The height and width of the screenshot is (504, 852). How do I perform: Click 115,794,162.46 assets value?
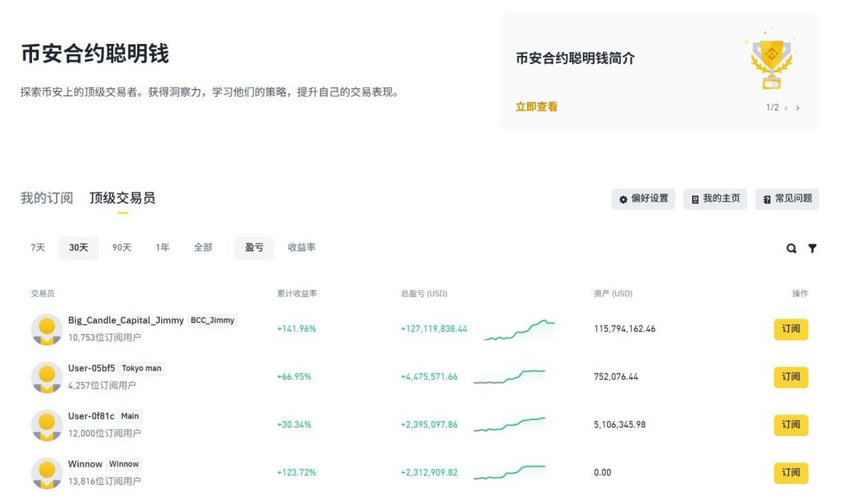[x=625, y=329]
